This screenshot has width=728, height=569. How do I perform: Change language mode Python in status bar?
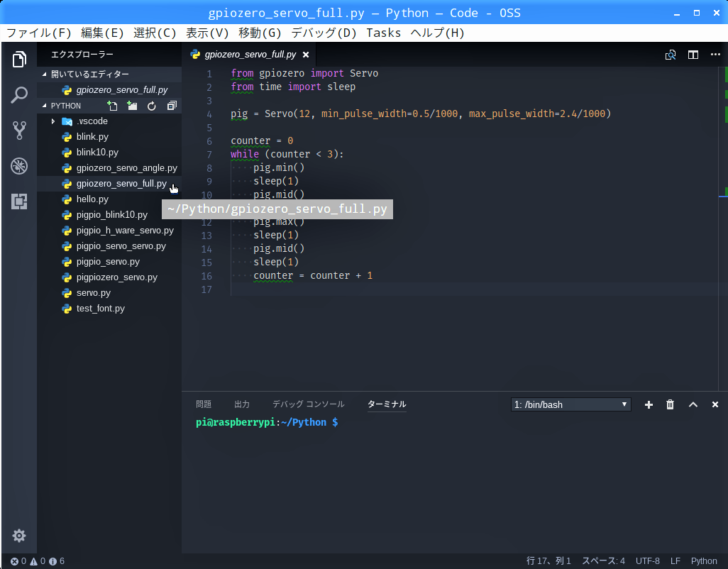pyautogui.click(x=703, y=561)
